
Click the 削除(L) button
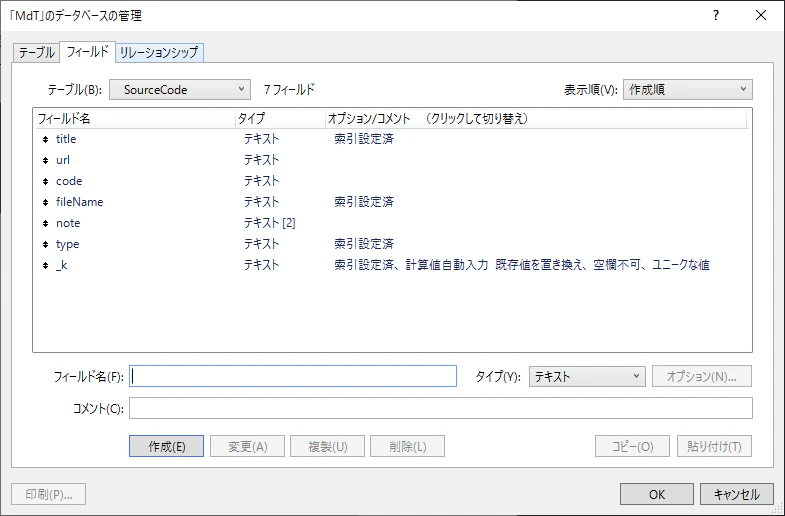(408, 446)
